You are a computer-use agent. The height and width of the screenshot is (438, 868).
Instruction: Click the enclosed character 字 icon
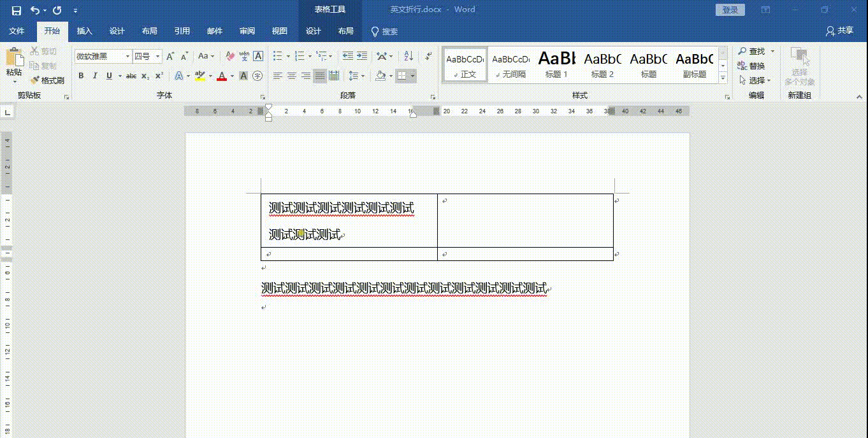(257, 76)
